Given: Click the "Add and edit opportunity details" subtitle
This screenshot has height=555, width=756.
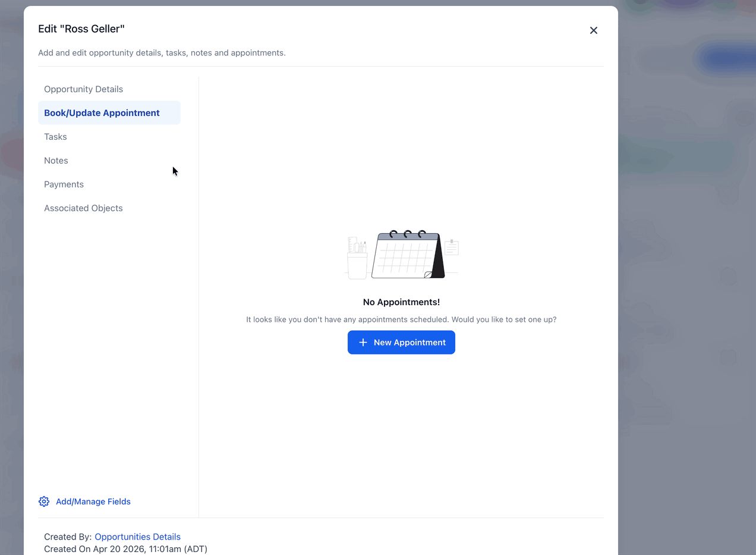Looking at the screenshot, I should 162,53.
